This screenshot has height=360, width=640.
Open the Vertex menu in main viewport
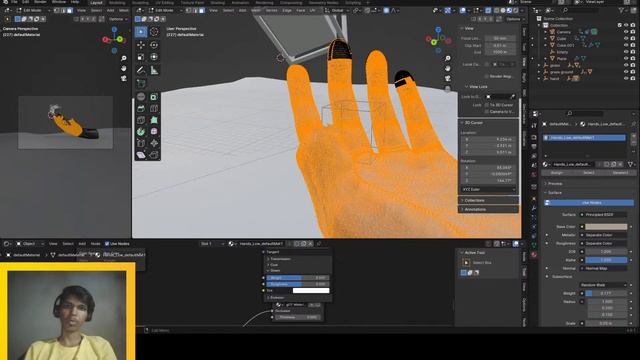coord(271,10)
